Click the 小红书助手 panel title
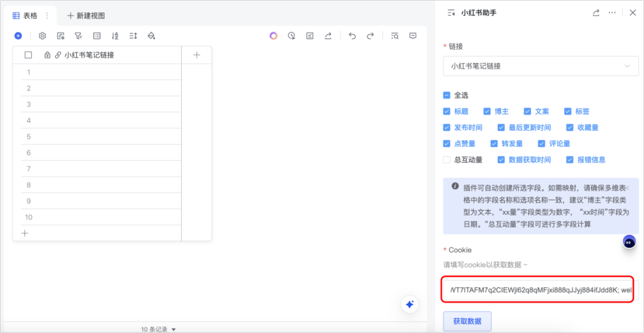The image size is (644, 333). 478,13
